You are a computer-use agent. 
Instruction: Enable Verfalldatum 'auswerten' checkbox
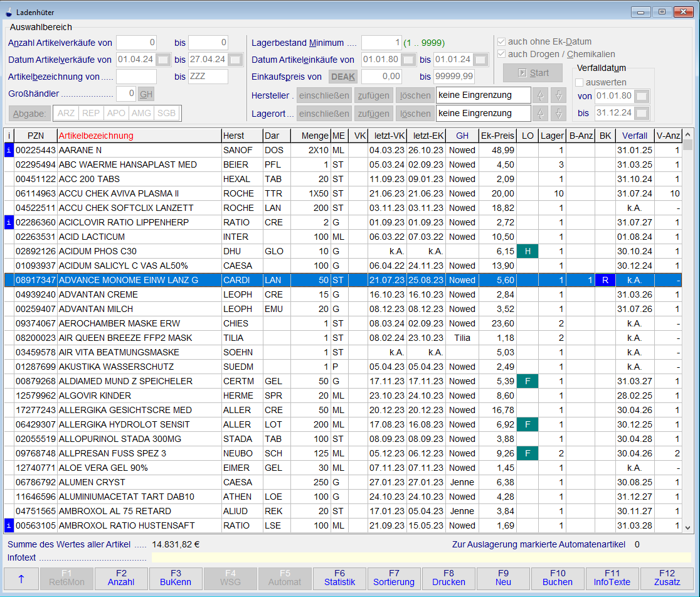(580, 82)
